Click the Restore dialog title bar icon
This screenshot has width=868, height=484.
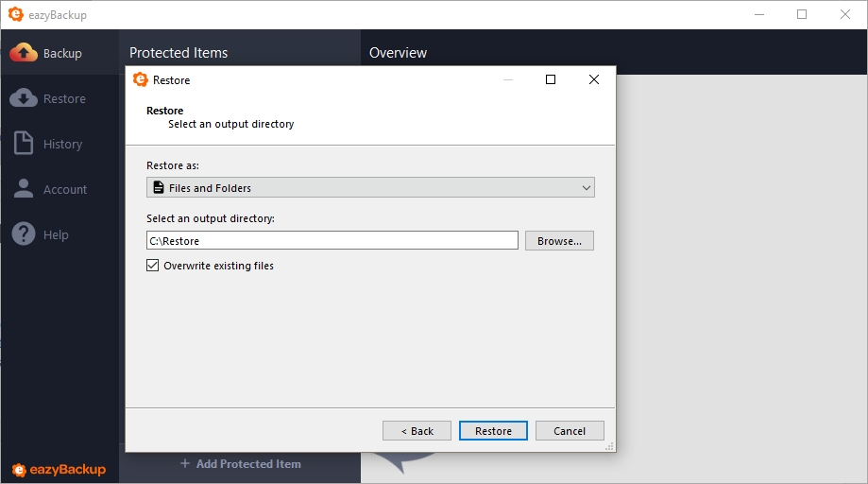[x=141, y=80]
